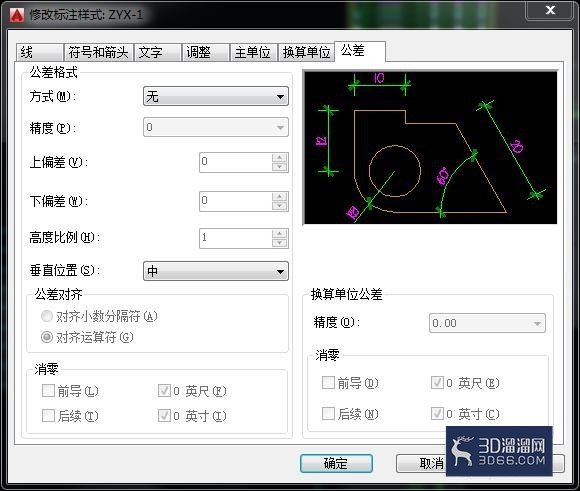Select the 公差 tab
This screenshot has width=580, height=491.
(x=360, y=51)
